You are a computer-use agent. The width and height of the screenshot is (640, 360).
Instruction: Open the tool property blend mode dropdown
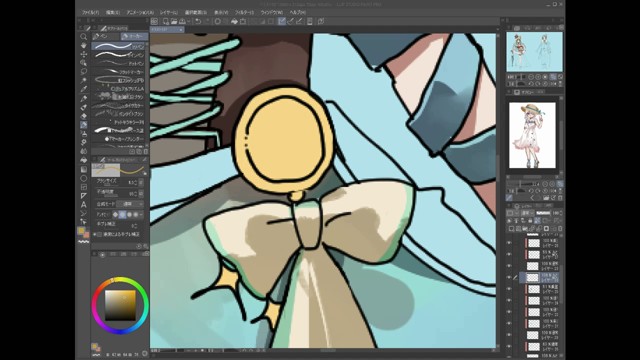tap(130, 204)
